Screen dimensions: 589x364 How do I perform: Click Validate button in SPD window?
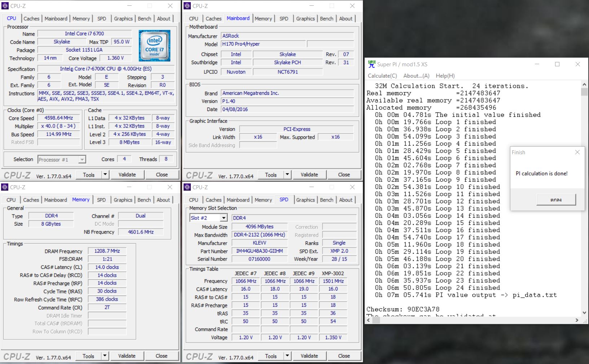(309, 356)
